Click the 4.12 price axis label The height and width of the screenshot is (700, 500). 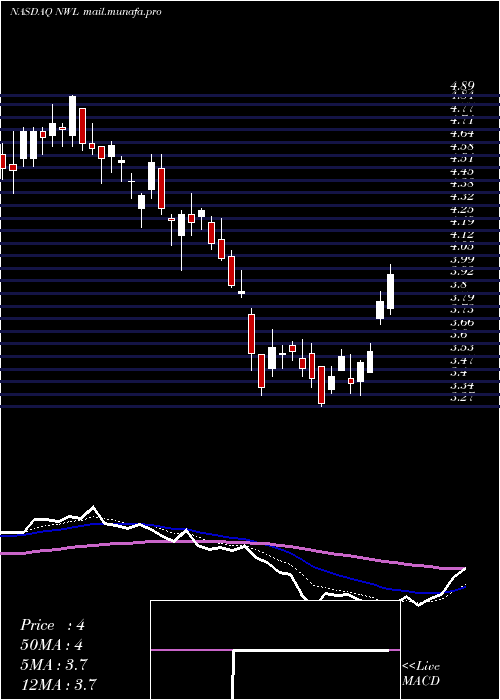(x=462, y=234)
